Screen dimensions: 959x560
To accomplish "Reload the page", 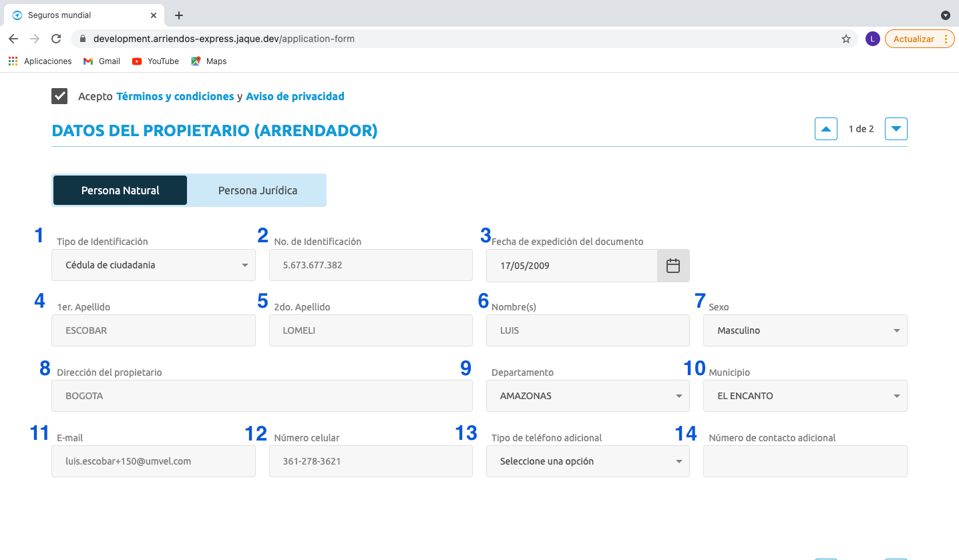I will tap(56, 39).
